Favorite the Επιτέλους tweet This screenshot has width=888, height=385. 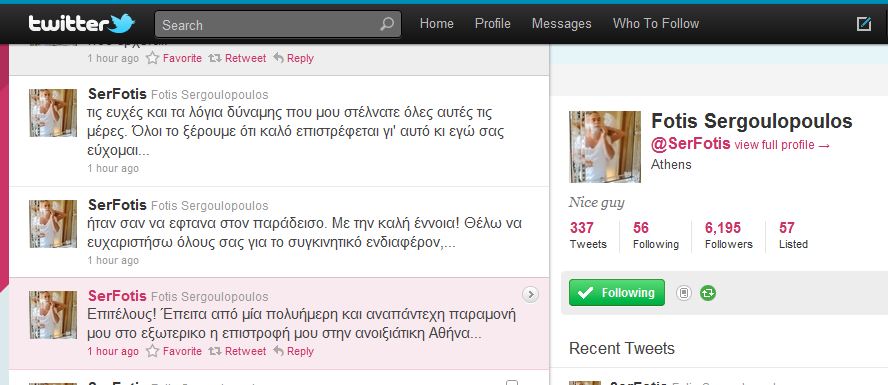pyautogui.click(x=174, y=351)
